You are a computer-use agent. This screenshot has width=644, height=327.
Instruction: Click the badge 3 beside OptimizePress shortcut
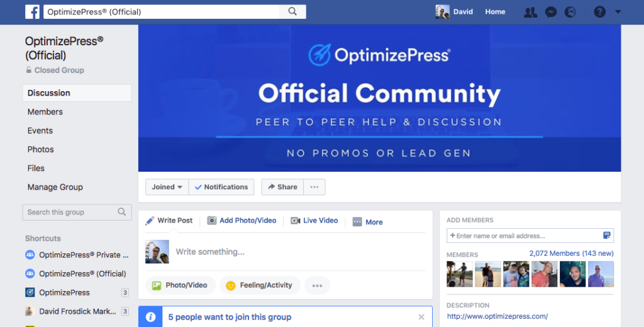pos(125,292)
